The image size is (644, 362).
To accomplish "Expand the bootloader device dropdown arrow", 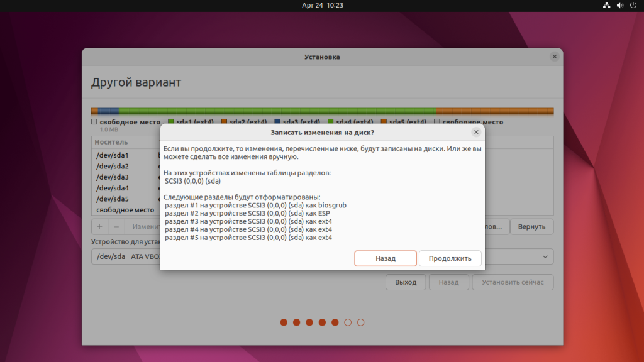I will (x=545, y=257).
